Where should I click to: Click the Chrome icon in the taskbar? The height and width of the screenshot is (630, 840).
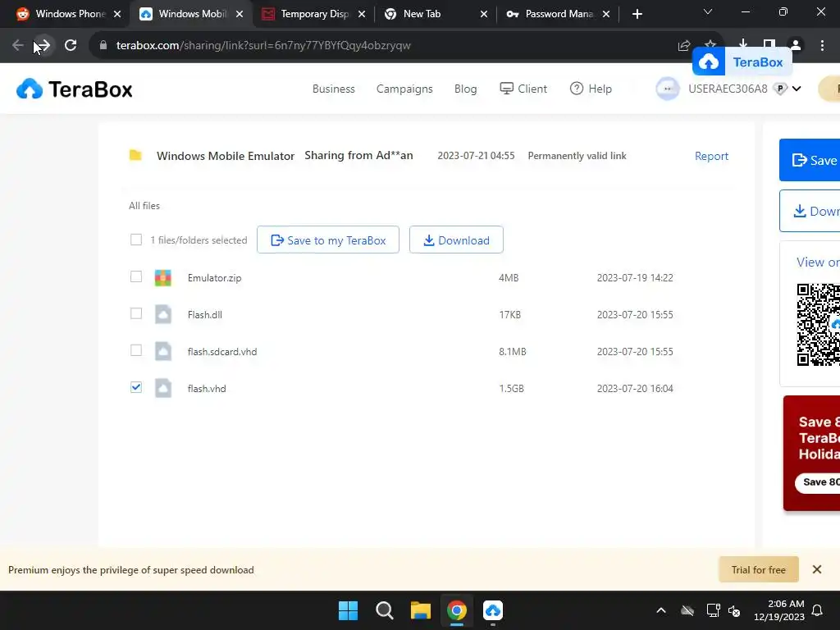point(457,610)
